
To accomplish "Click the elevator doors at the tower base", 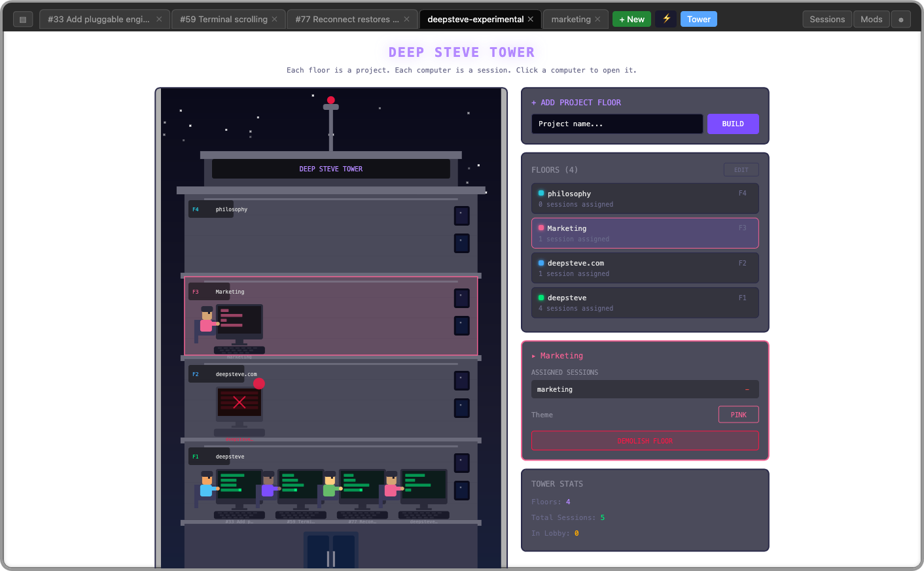I will (330, 553).
